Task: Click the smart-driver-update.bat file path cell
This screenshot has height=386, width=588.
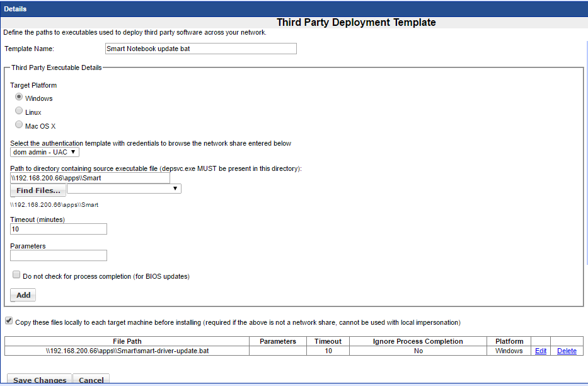Action: tap(127, 351)
